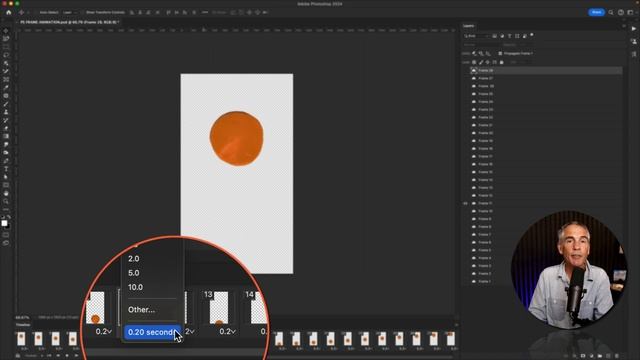Click the blue Share button

tap(596, 12)
